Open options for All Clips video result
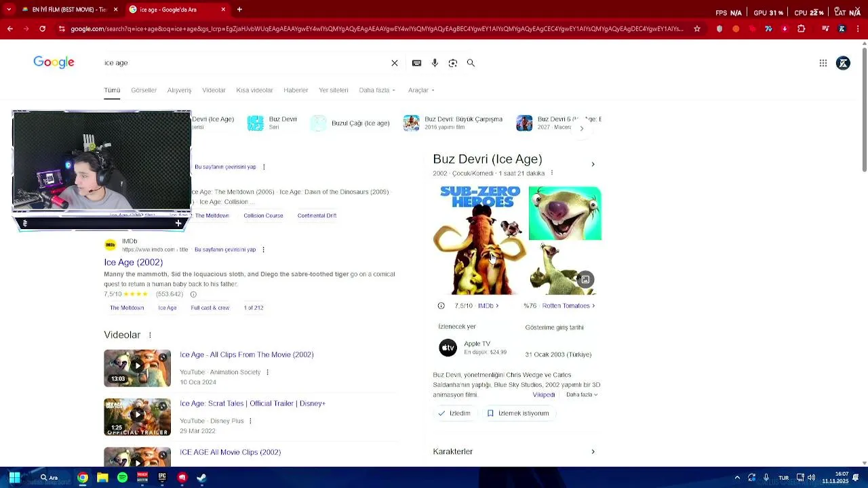Screen dimensions: 868x488 [267, 372]
